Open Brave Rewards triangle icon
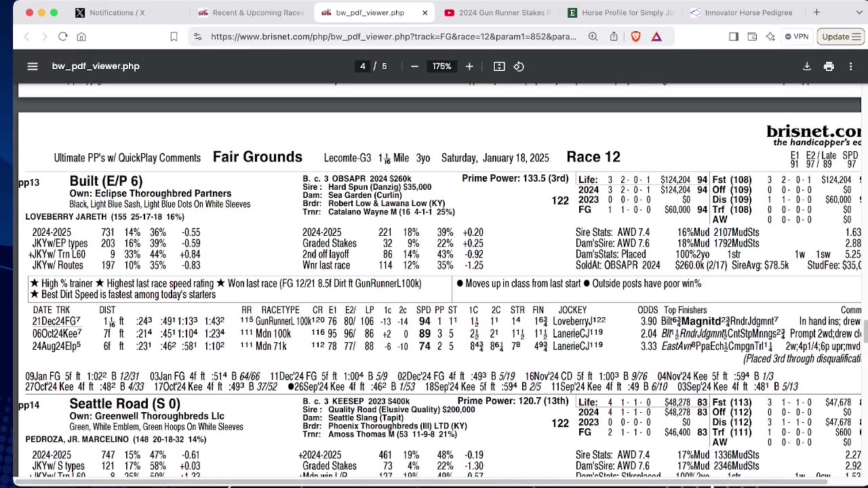Image resolution: width=868 pixels, height=488 pixels. click(x=656, y=37)
